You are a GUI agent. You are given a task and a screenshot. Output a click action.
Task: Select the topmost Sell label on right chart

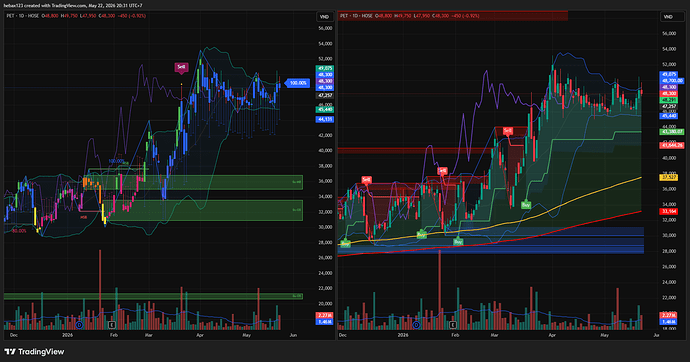(x=507, y=131)
